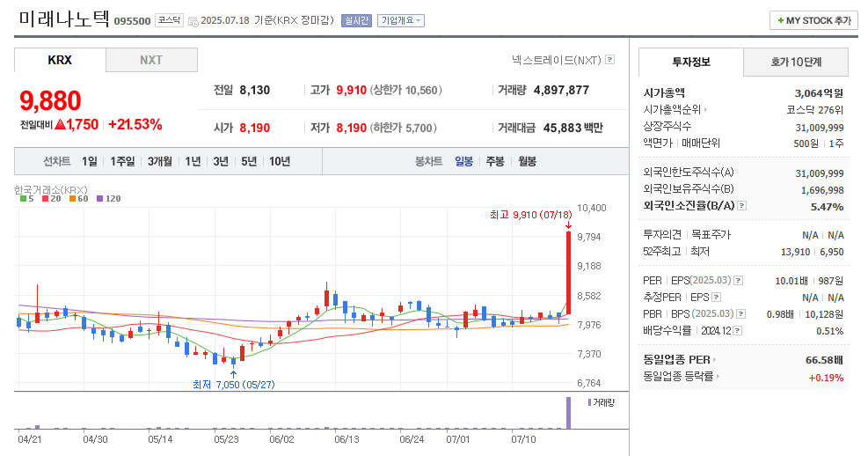Open help icon next to PBR BPS(2025.03)

tap(740, 313)
